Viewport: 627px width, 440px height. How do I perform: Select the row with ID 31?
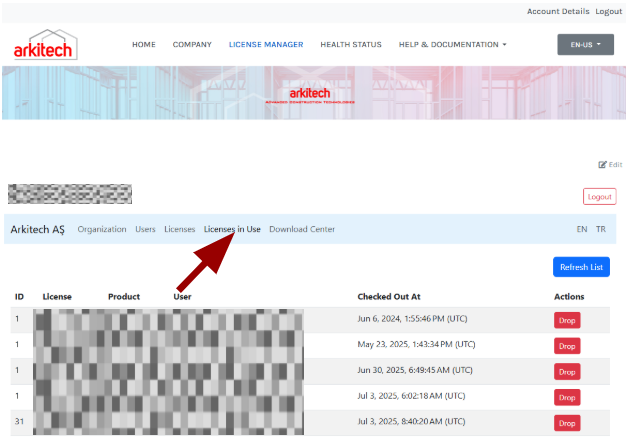click(310, 423)
